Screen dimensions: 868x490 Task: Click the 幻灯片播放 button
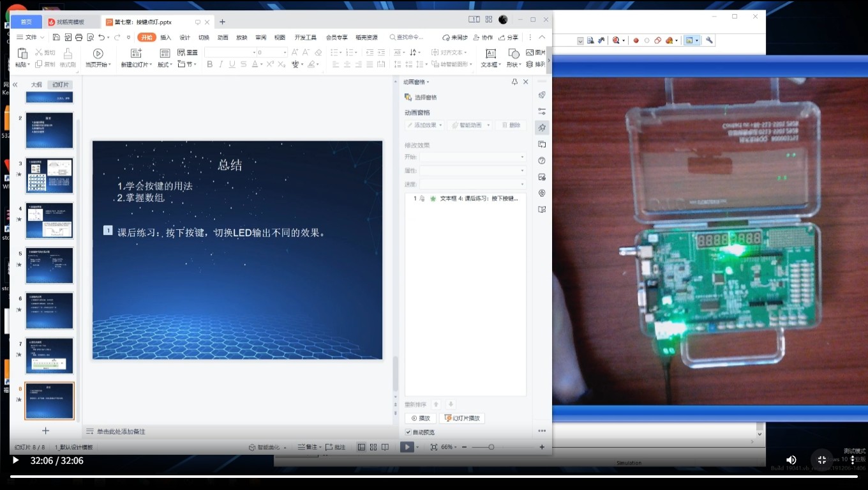(462, 418)
